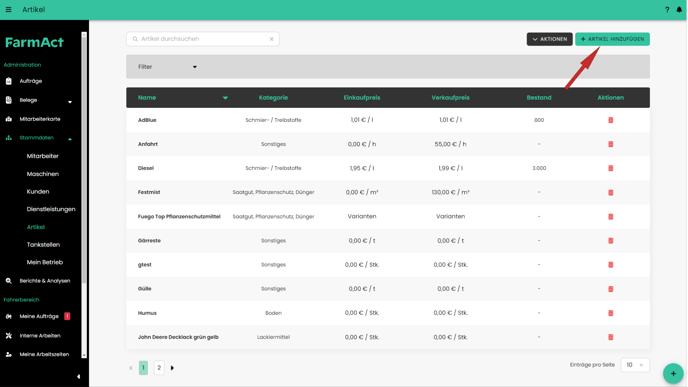Screen dimensions: 688x387
Task: Open entries per page selector
Action: 635,365
